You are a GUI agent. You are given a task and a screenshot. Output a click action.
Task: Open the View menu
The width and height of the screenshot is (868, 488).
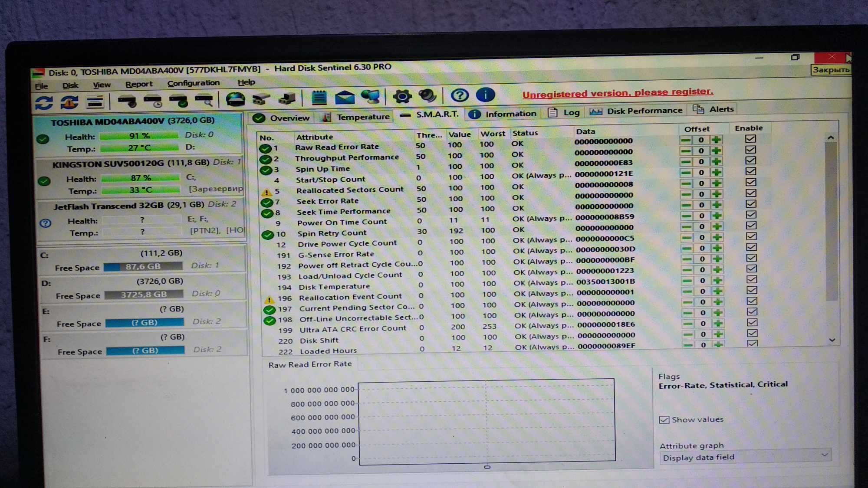pos(102,85)
